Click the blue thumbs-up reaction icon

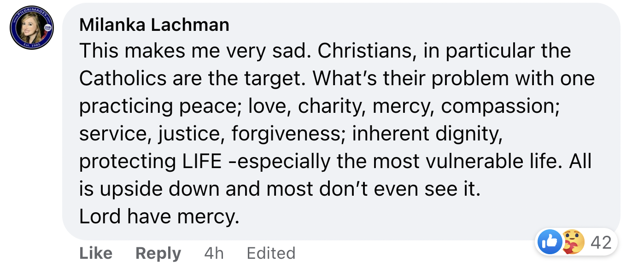(x=550, y=242)
